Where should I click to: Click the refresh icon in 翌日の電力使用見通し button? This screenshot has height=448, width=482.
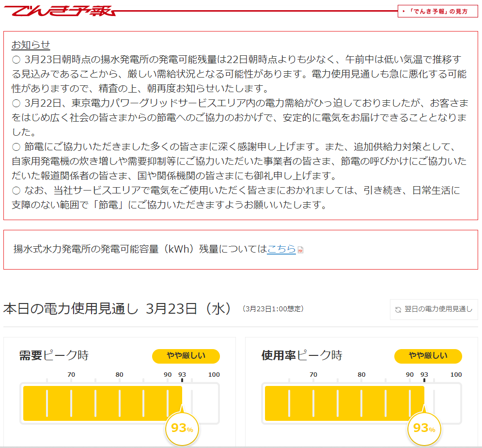398,310
